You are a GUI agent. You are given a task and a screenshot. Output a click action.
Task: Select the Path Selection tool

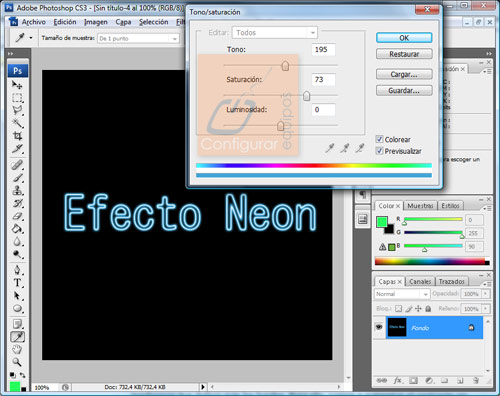point(17,296)
